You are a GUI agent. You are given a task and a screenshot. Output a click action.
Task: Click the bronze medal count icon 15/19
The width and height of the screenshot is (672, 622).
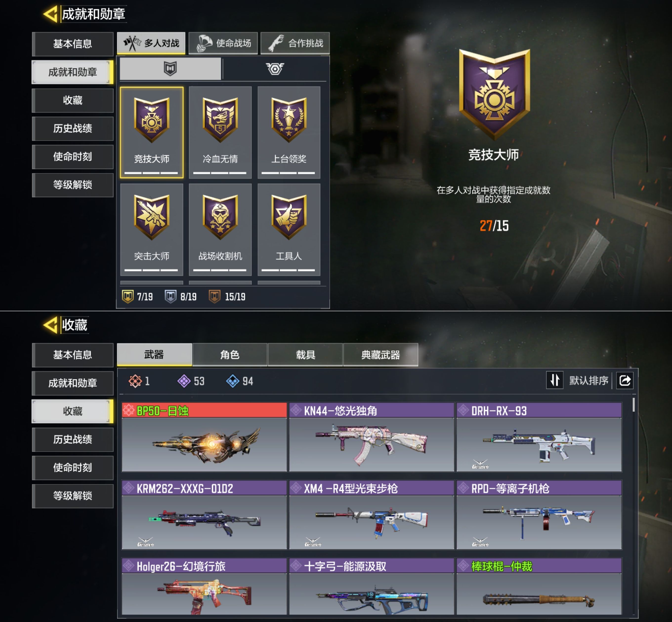click(214, 296)
